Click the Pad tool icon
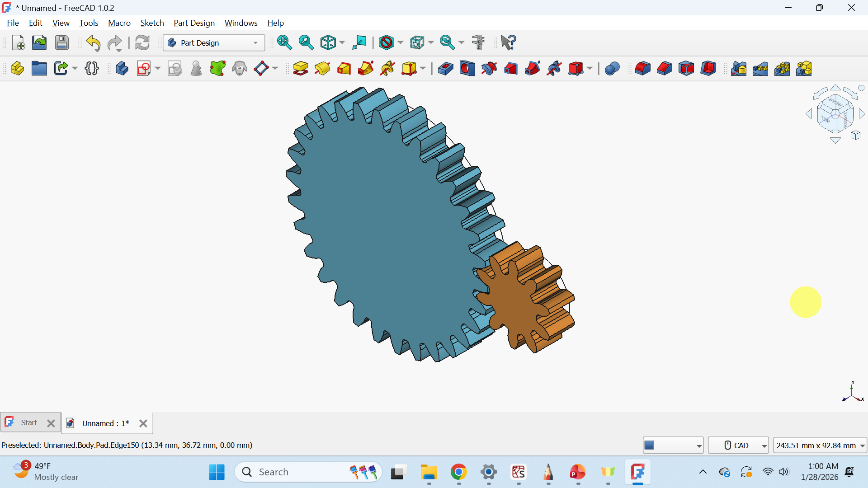 [300, 69]
